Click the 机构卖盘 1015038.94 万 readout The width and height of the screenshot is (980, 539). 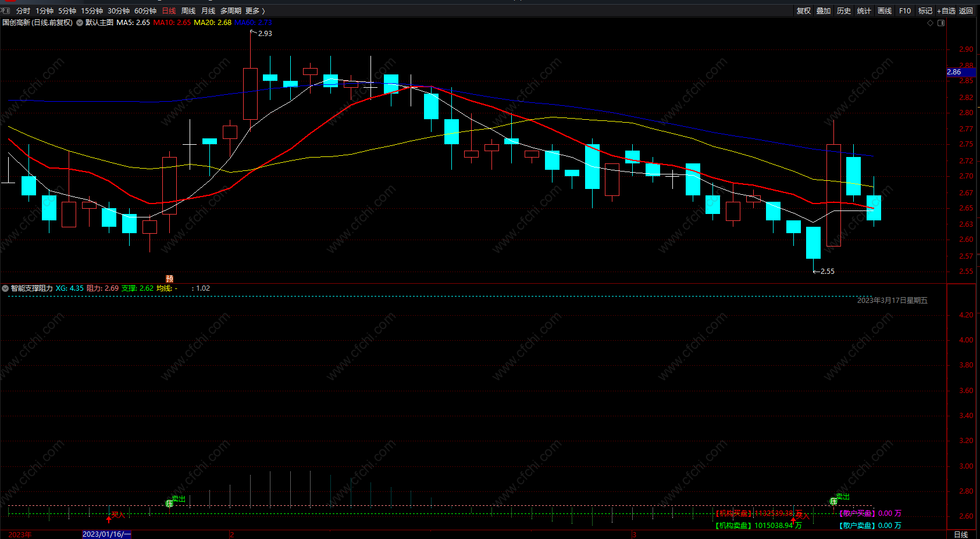tap(758, 526)
